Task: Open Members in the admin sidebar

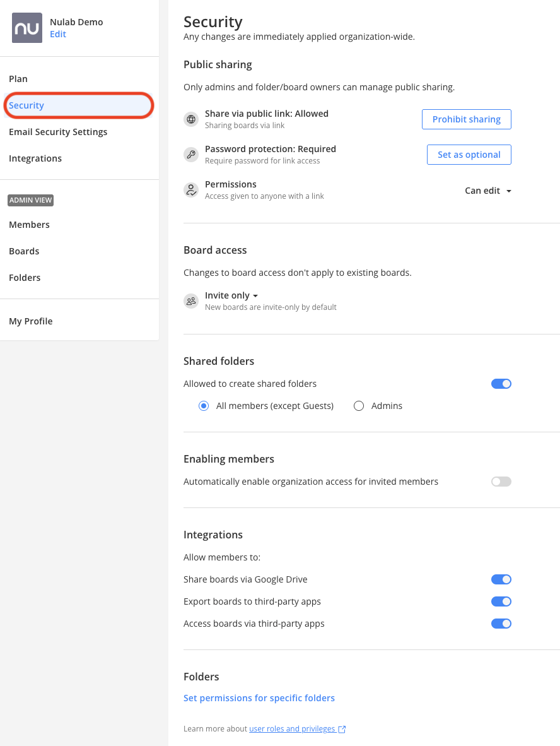Action: click(x=29, y=225)
